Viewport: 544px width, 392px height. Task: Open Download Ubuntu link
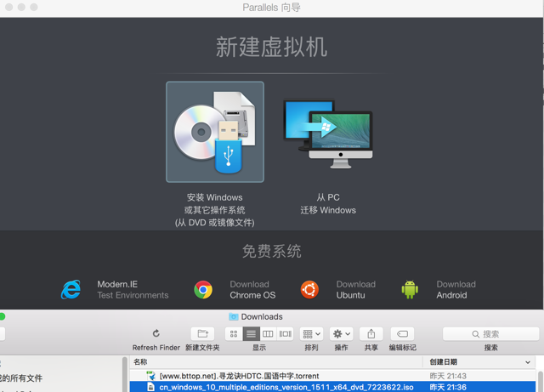355,290
